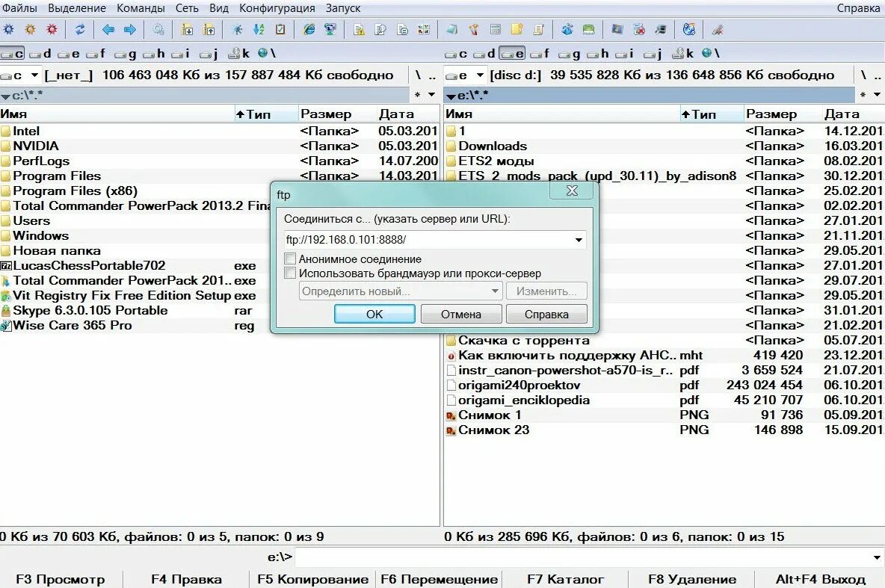The width and height of the screenshot is (885, 588).
Task: Click the Internet Explorer toolbar icon
Action: 309,29
